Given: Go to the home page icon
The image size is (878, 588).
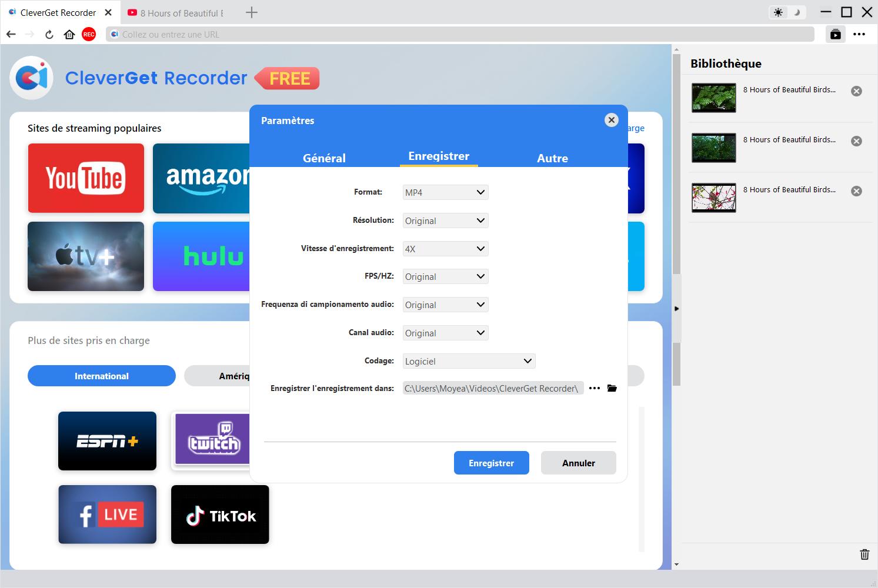Looking at the screenshot, I should (x=69, y=34).
